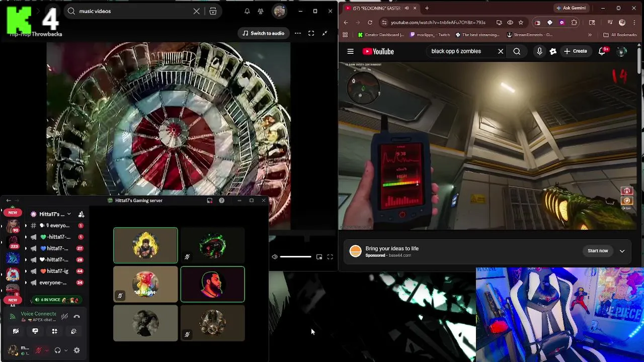Search YouTube with magnifier button
The height and width of the screenshot is (362, 644).
pos(517,51)
